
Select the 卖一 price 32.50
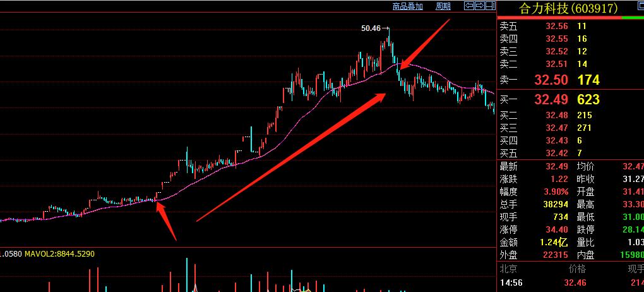pos(551,80)
